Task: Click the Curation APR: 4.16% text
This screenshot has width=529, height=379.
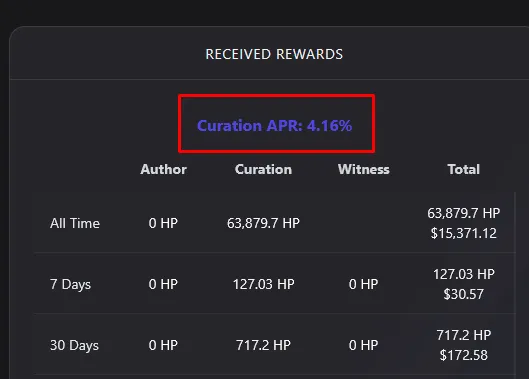Action: 274,126
